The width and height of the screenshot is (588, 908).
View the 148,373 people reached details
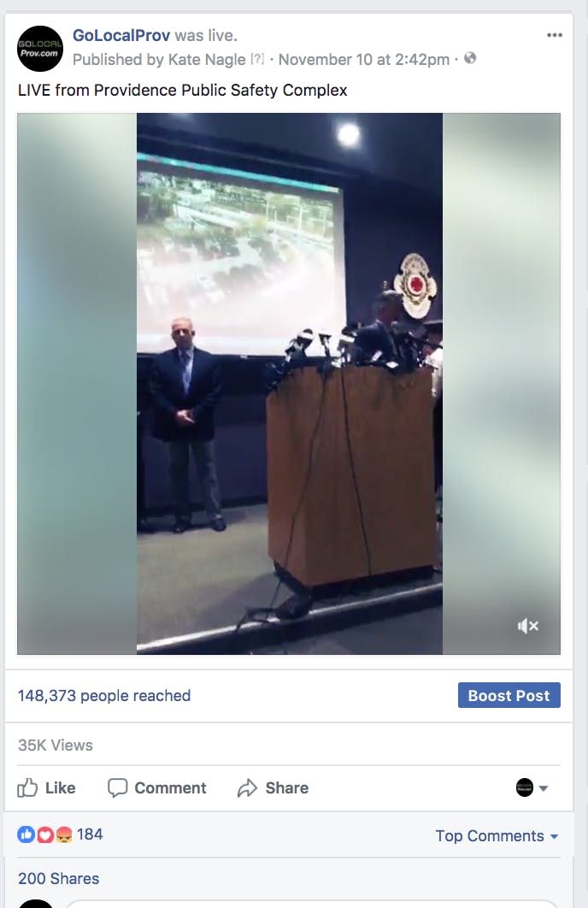click(x=104, y=695)
